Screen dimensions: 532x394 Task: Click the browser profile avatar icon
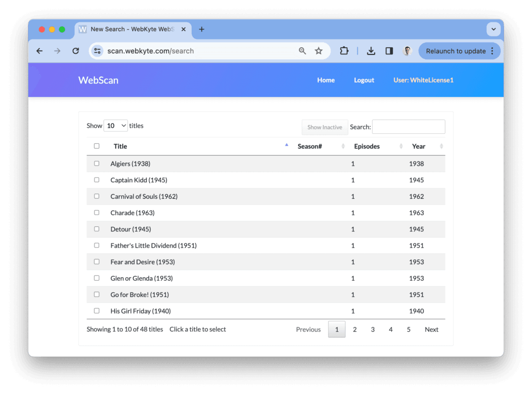(407, 51)
